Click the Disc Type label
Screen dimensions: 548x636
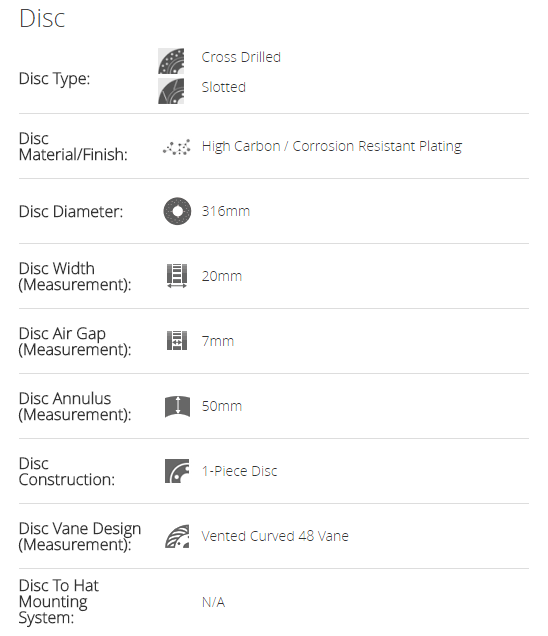(x=54, y=79)
